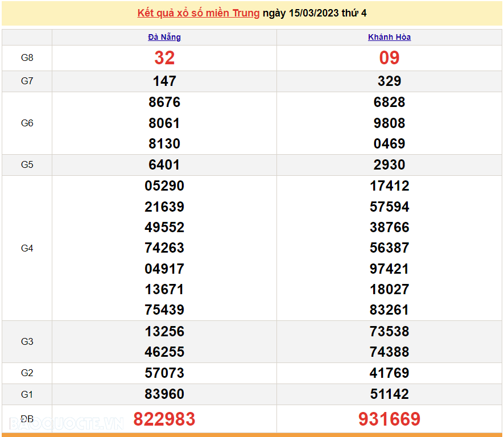504x437 pixels.
Task: Click the Đà Nẵng column header link
Action: click(164, 36)
